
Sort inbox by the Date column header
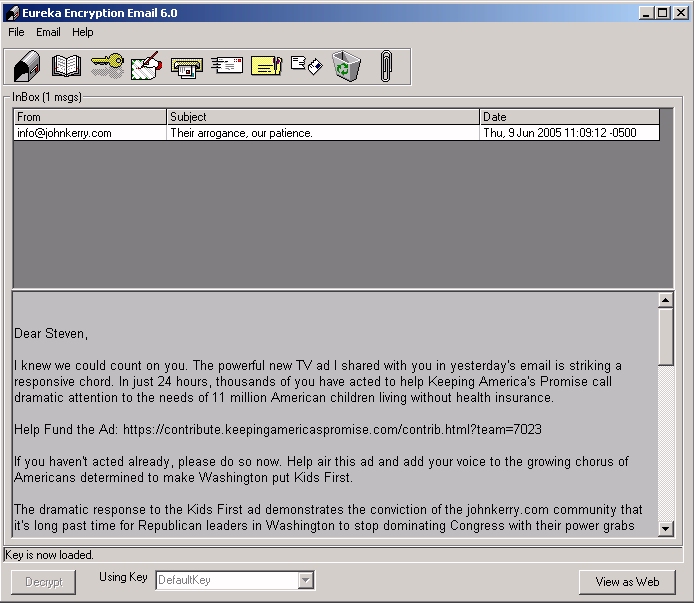(570, 117)
